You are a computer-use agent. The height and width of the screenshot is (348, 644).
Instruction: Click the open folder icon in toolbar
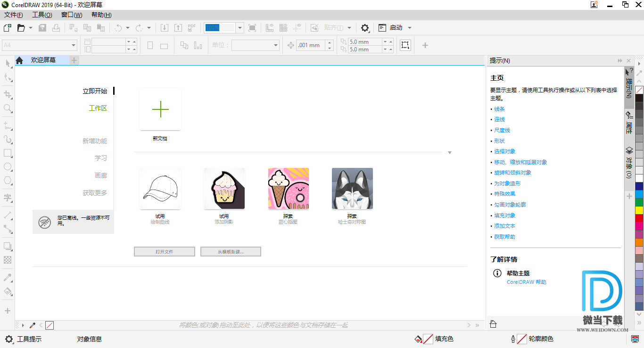click(x=21, y=28)
